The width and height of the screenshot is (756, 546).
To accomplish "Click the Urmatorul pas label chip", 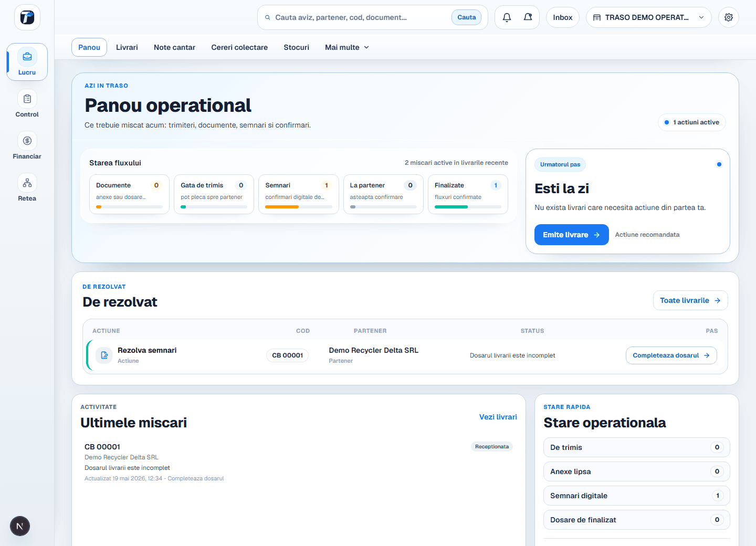I will [560, 164].
